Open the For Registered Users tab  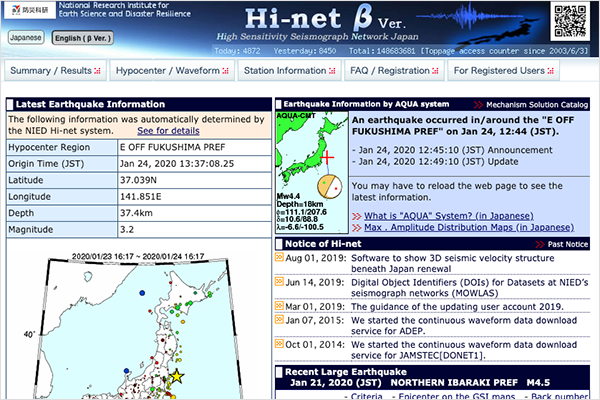click(x=502, y=71)
